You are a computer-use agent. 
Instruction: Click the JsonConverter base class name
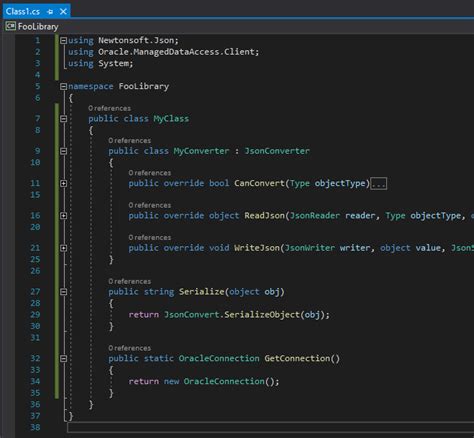[277, 151]
